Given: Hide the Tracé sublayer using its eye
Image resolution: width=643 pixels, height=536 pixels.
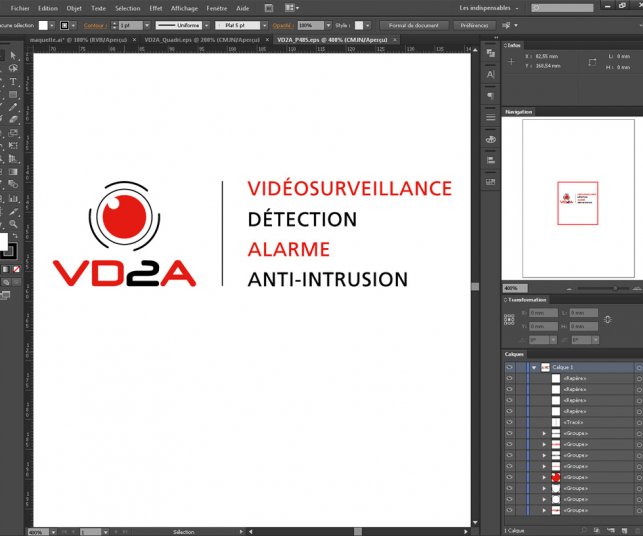Looking at the screenshot, I should (509, 422).
